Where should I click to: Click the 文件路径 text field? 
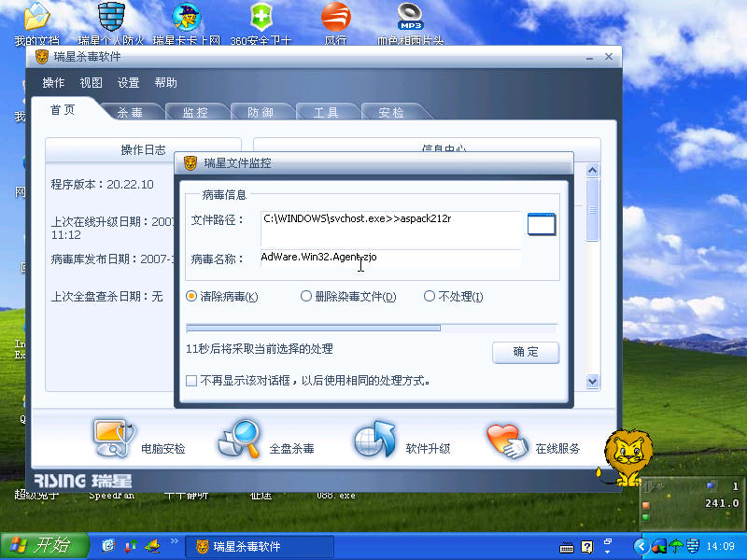[391, 230]
